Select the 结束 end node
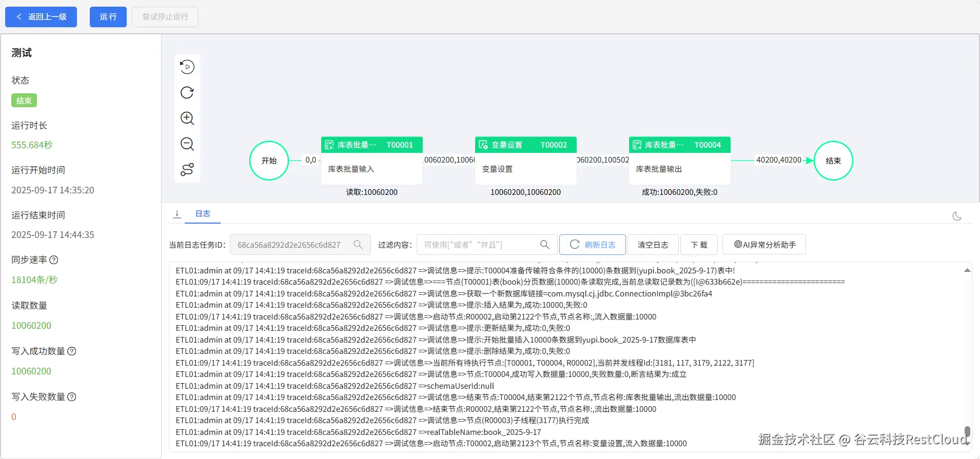980x459 pixels. [833, 161]
